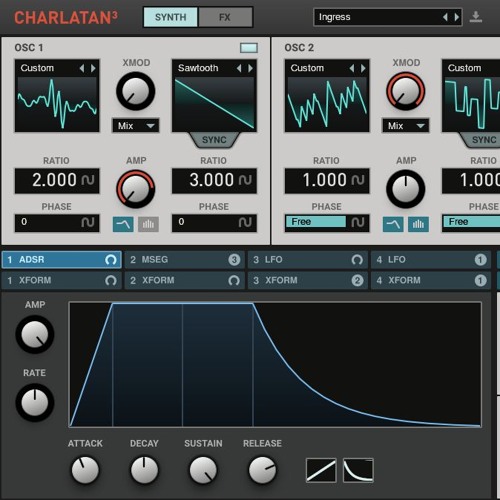This screenshot has width=500, height=500.
Task: Toggle second Free phase in OSC 2
Action: point(471,222)
